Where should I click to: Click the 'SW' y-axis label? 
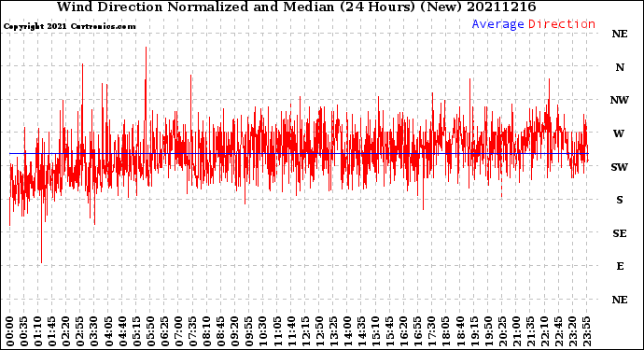(x=620, y=167)
